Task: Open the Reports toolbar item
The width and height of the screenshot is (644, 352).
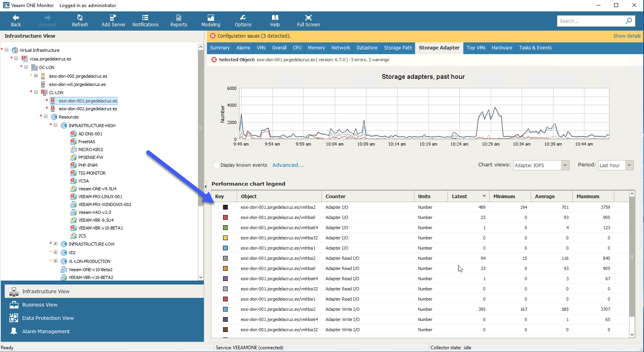Action: (179, 20)
